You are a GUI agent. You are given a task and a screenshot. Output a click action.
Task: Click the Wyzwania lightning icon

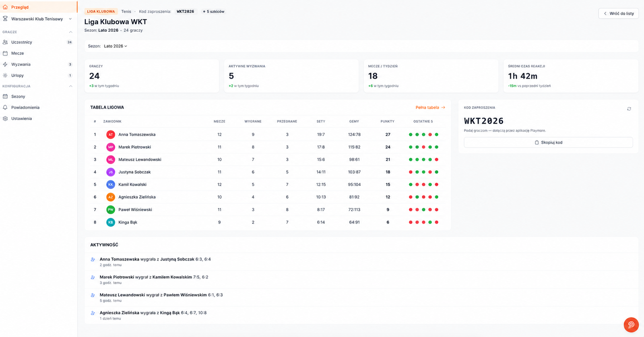[5, 64]
